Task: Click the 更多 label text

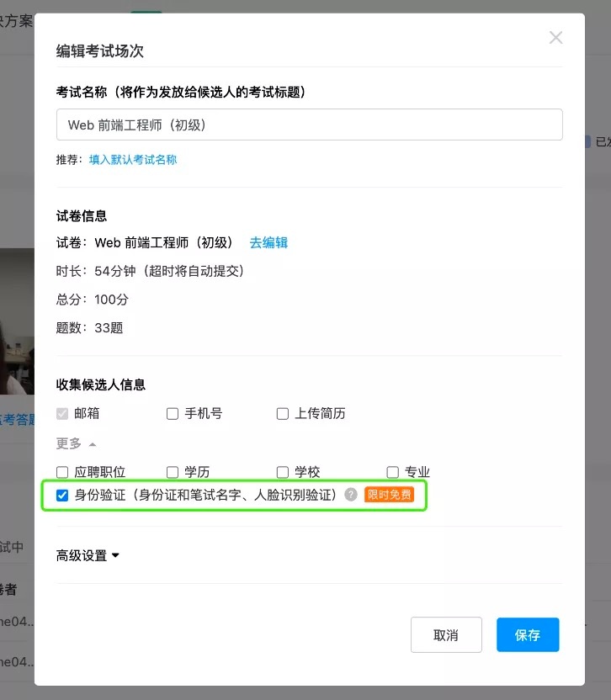Action: click(69, 443)
